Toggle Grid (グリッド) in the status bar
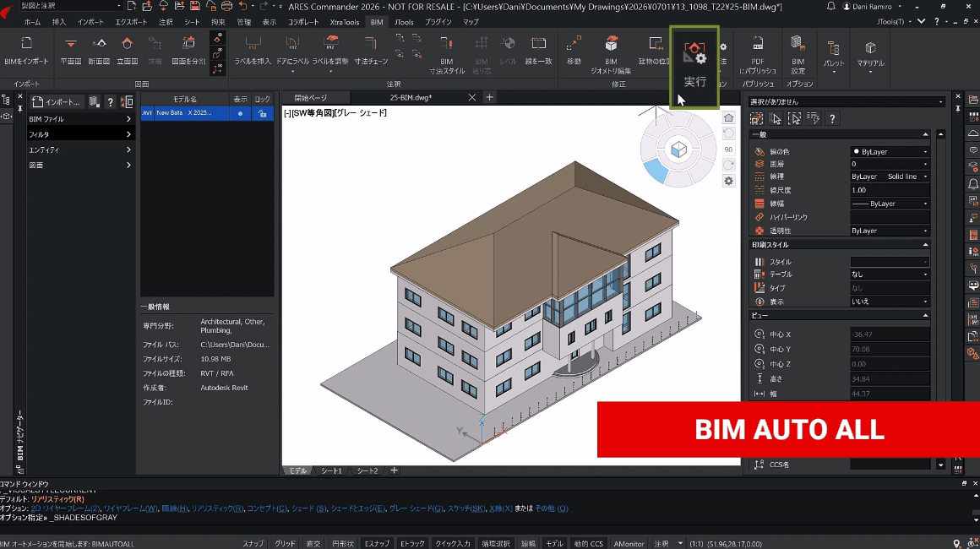This screenshot has width=980, height=549. (285, 543)
